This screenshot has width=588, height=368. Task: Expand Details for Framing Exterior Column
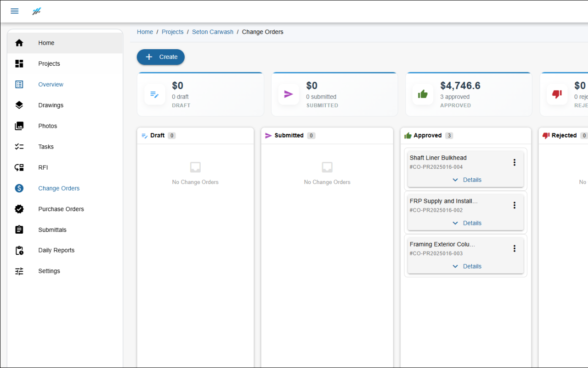pos(466,266)
